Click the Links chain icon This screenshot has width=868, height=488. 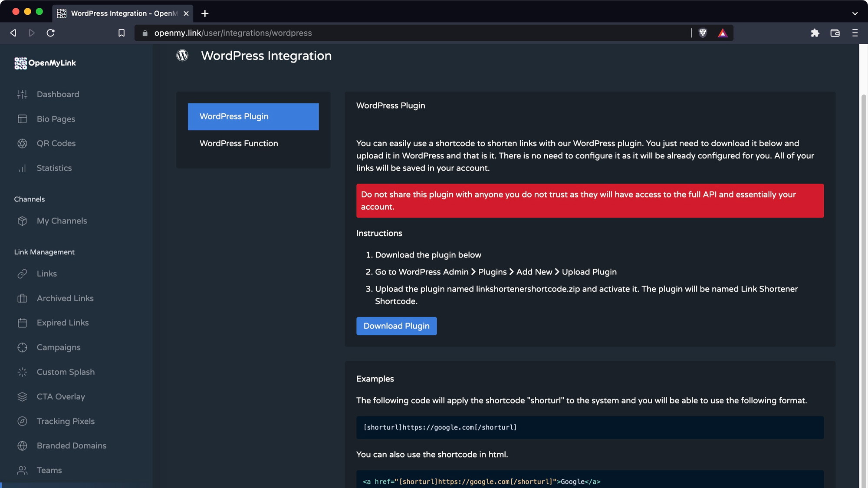pyautogui.click(x=23, y=274)
